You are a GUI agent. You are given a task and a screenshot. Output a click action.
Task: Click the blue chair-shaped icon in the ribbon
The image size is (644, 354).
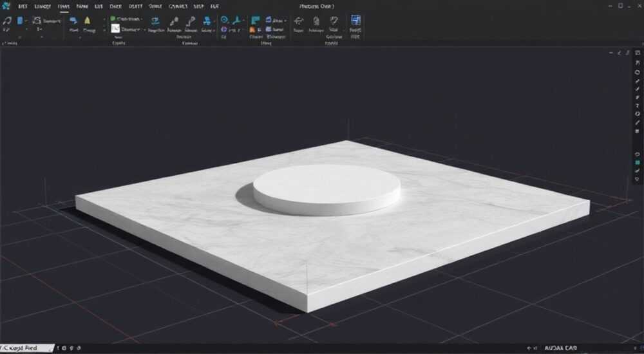(207, 21)
